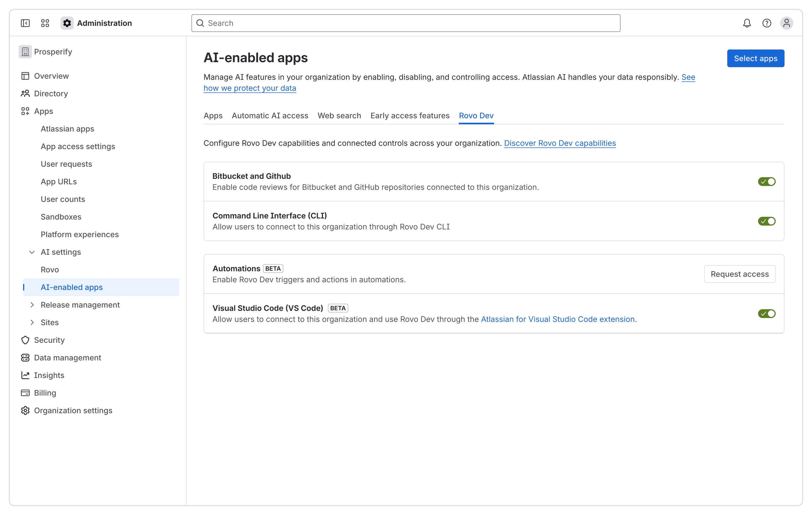This screenshot has height=515, width=812.
Task: Collapse the sidebar with the panel icon
Action: pos(25,23)
